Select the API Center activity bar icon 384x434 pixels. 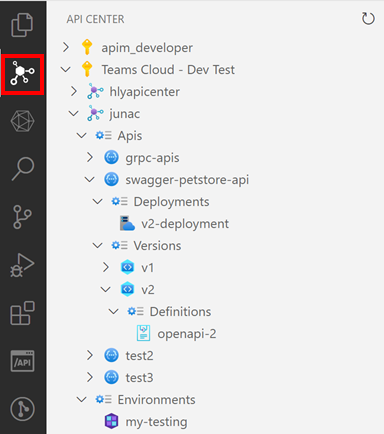[22, 72]
